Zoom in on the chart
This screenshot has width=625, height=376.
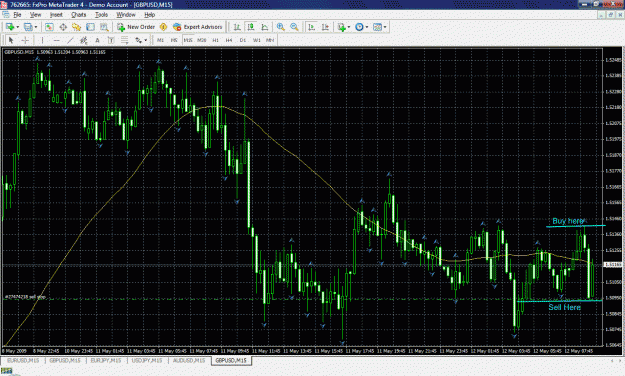pos(281,27)
